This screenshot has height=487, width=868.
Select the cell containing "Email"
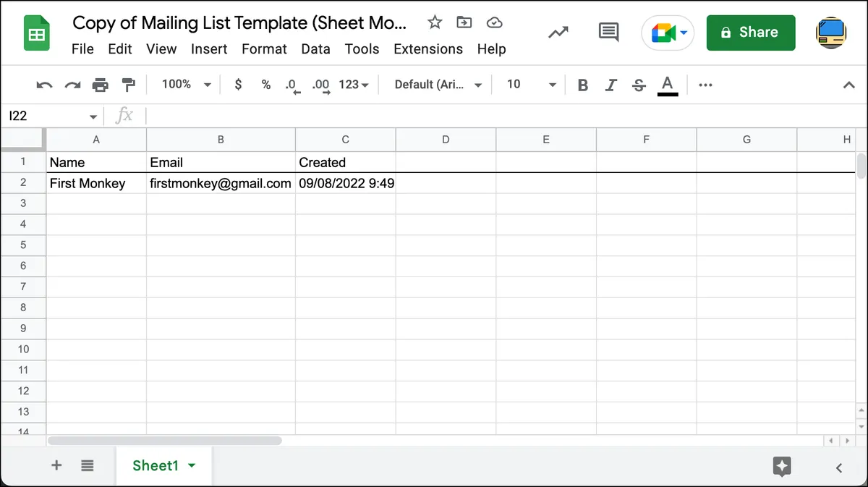[x=221, y=162]
